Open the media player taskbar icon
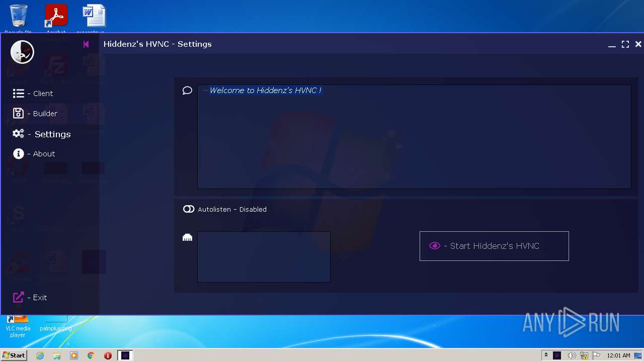The width and height of the screenshot is (644, 362). pos(74,355)
